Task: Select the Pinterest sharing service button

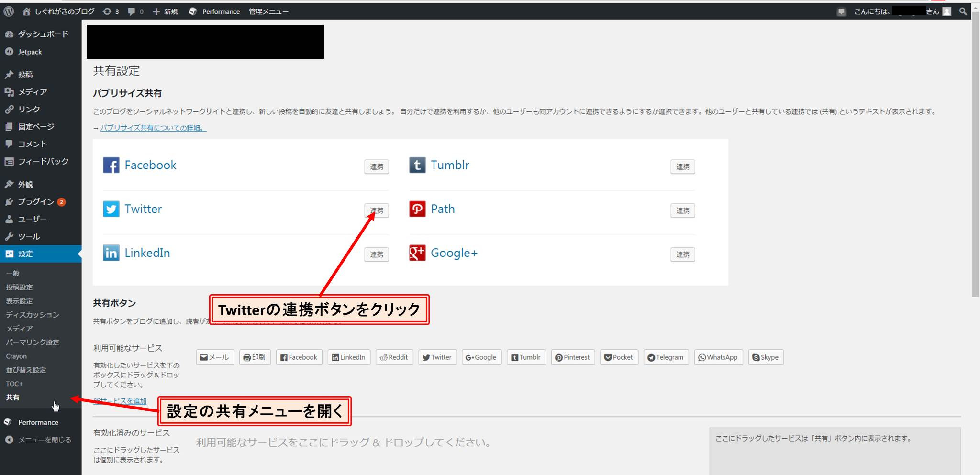Action: 573,357
